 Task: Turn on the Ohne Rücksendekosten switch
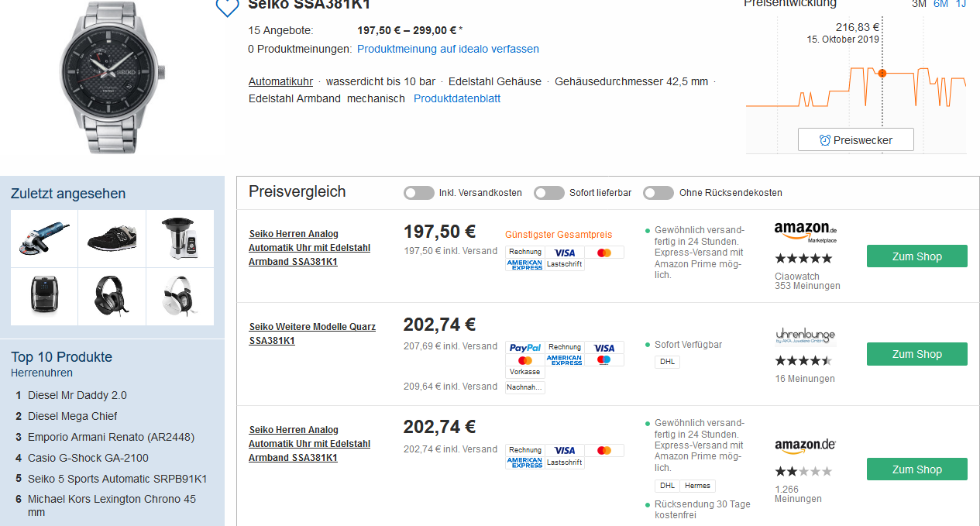[658, 193]
